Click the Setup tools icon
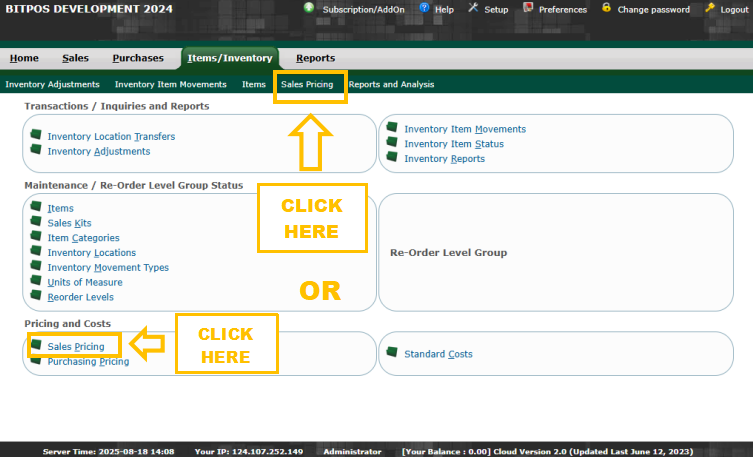The image size is (753, 457). click(x=474, y=8)
